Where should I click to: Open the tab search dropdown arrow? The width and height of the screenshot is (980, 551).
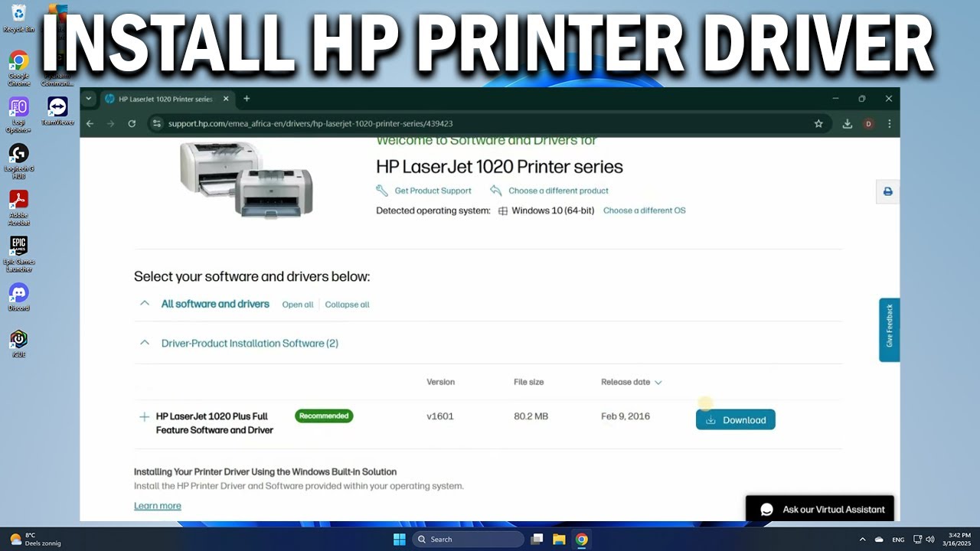coord(89,99)
